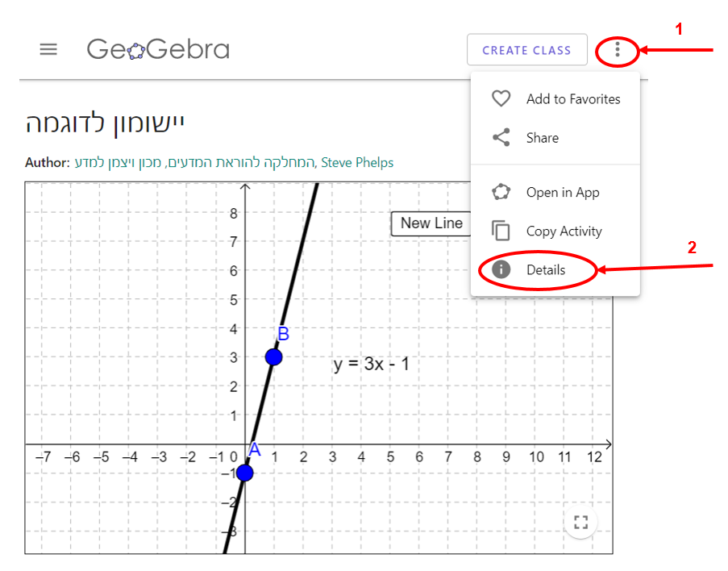Screen dimensions: 728x571
Task: Click the 12 tick label on the x-axis
Action: point(595,457)
